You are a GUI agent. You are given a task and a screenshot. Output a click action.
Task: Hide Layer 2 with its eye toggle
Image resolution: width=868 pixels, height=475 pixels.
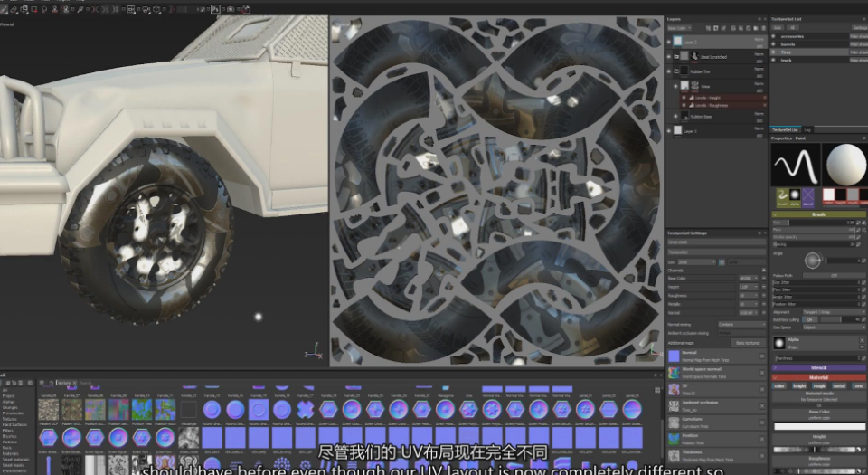coord(669,42)
